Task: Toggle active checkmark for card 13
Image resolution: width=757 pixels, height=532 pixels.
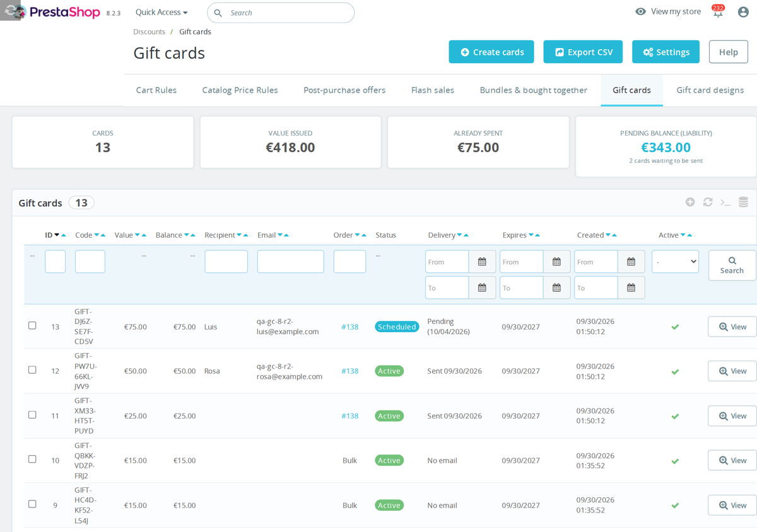Action: point(675,327)
